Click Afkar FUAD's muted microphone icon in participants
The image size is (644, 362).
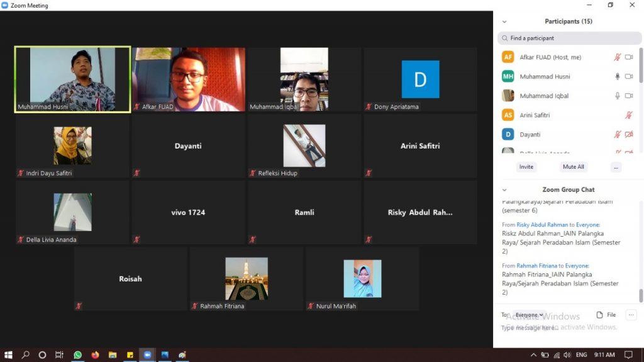coord(618,57)
